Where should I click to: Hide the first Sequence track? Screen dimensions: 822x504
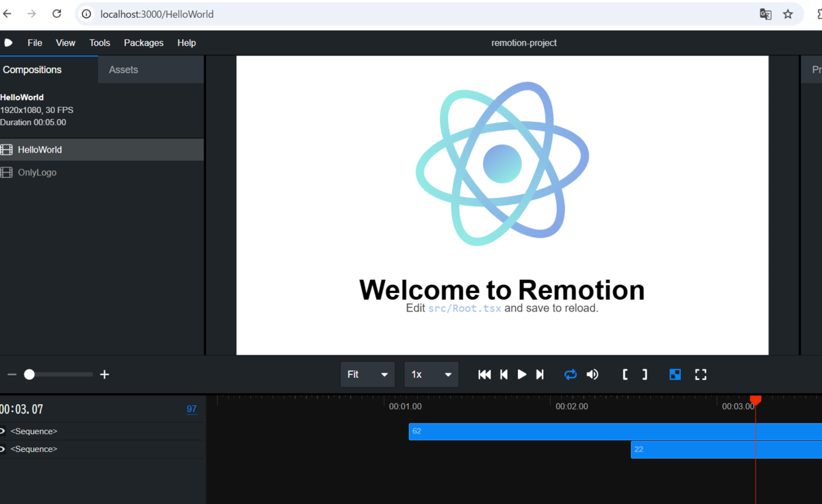tap(3, 431)
